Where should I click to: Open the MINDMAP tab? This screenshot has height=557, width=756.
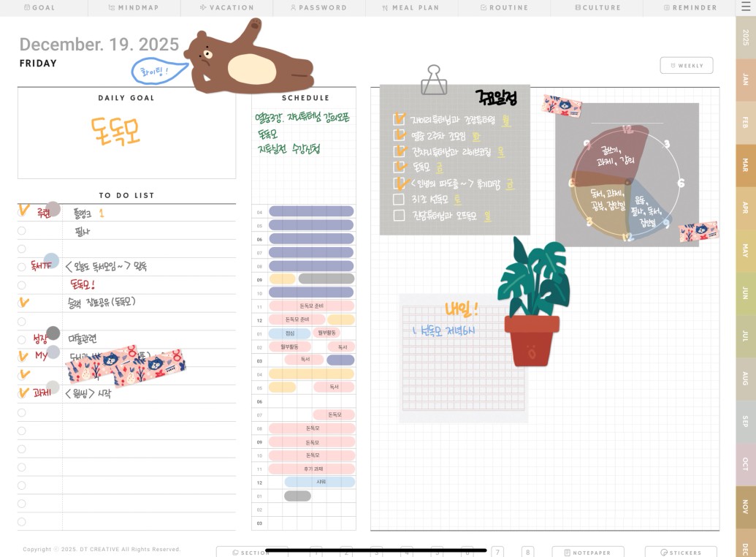coord(134,8)
